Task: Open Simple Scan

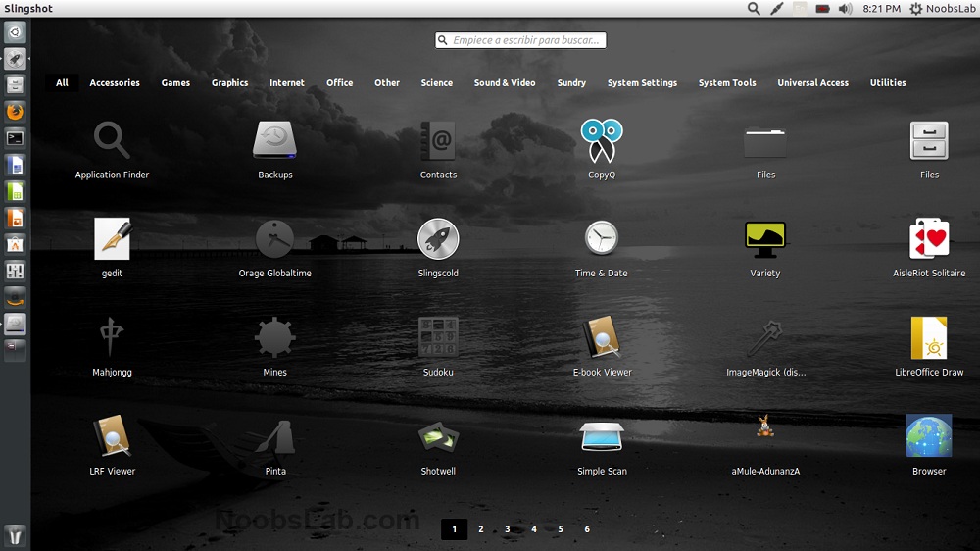Action: pyautogui.click(x=602, y=436)
